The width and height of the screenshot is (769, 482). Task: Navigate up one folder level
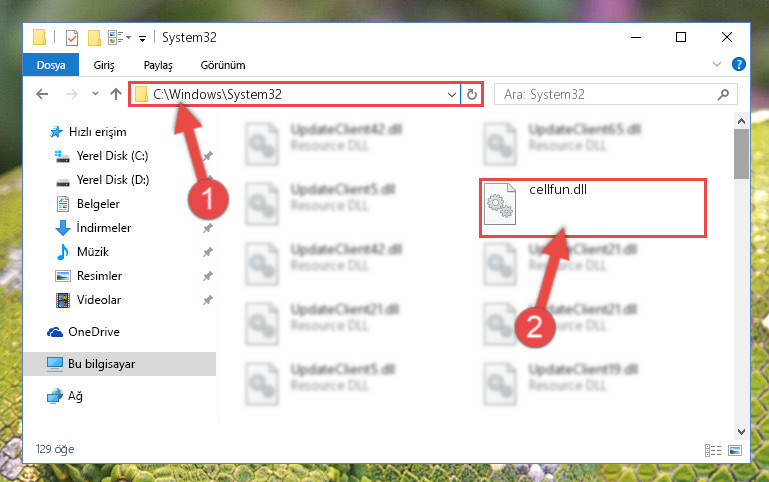click(x=116, y=94)
